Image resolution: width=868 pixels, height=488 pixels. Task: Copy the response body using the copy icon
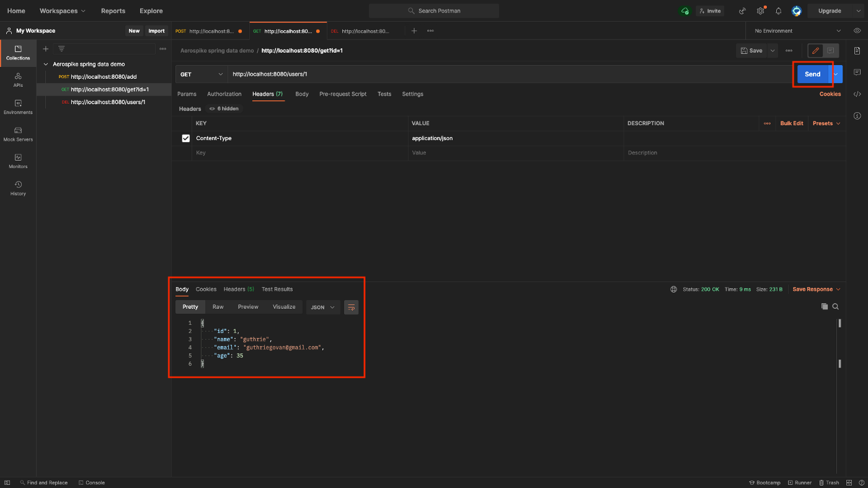tap(825, 306)
